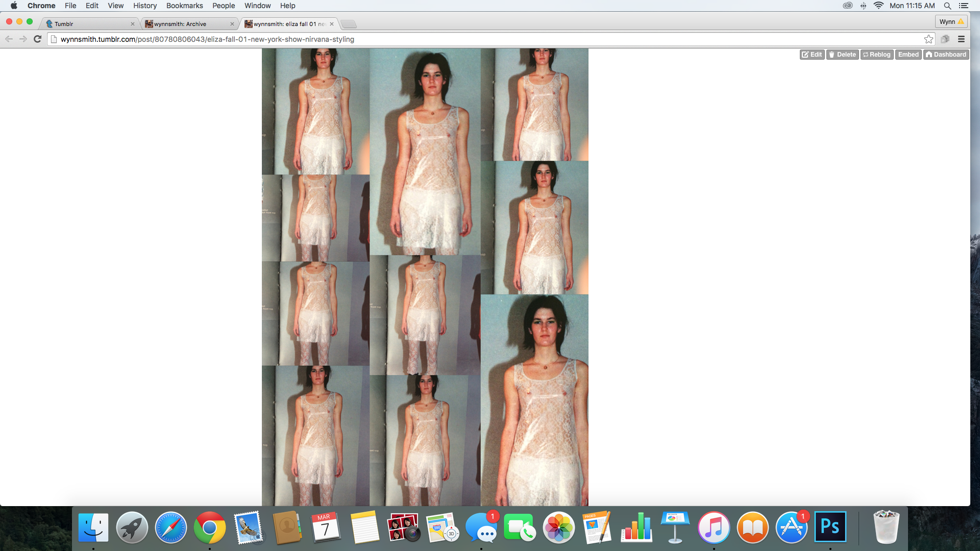Click the Reblog button
This screenshot has height=551, width=980.
tap(877, 55)
